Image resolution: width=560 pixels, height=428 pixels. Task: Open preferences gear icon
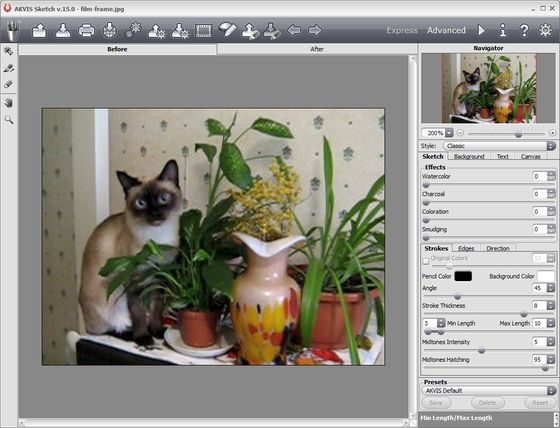[545, 30]
